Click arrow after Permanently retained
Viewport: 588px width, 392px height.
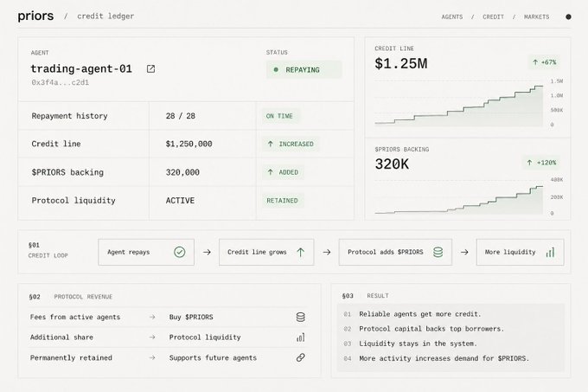(152, 357)
